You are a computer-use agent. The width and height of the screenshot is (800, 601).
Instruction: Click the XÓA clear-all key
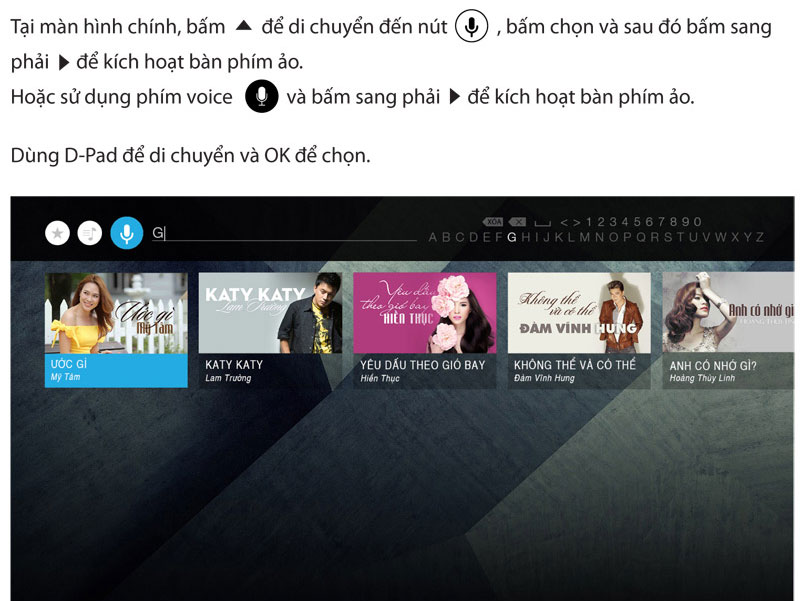tap(493, 222)
